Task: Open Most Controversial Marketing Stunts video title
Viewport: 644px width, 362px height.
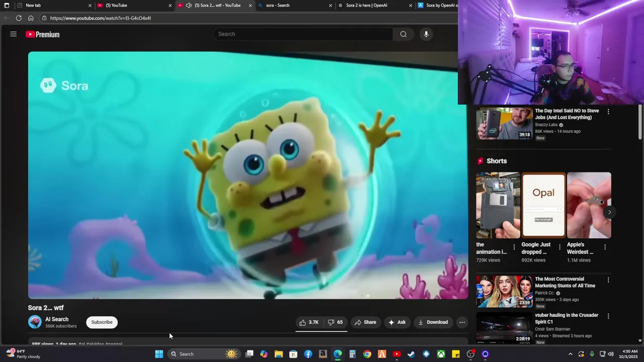Action: pos(565,282)
